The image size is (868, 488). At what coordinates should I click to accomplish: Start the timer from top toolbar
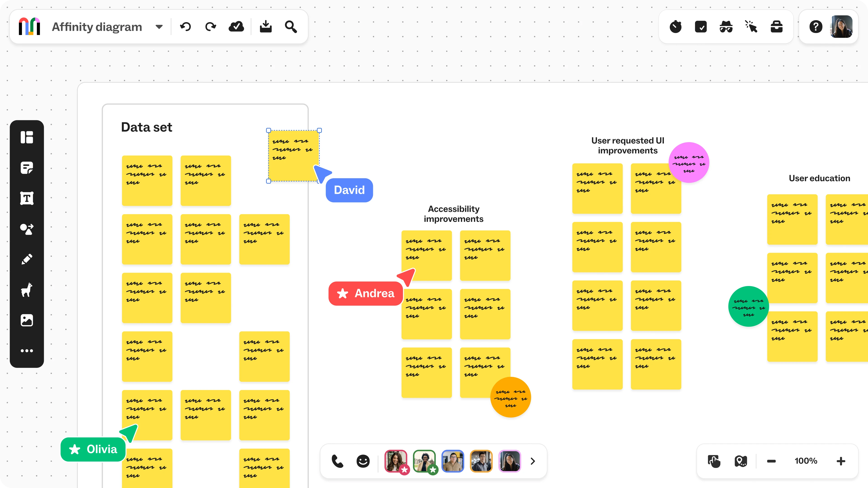(x=676, y=27)
